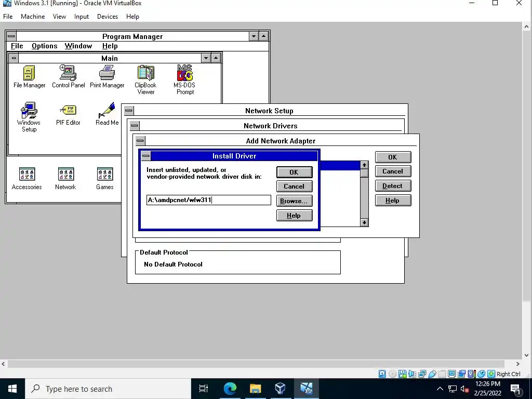Screen dimensions: 532x399
Task: Click the adapter list scrollbar thumb
Action: (x=364, y=173)
